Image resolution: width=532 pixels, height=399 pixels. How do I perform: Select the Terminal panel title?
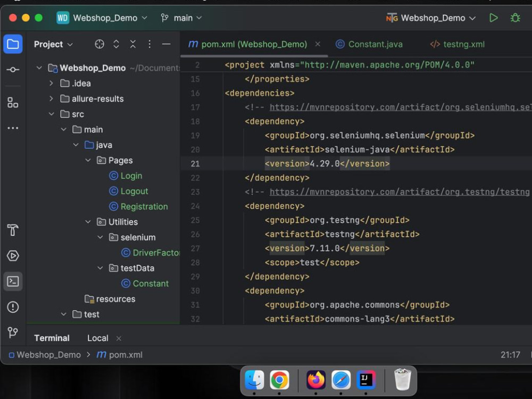[x=52, y=338]
